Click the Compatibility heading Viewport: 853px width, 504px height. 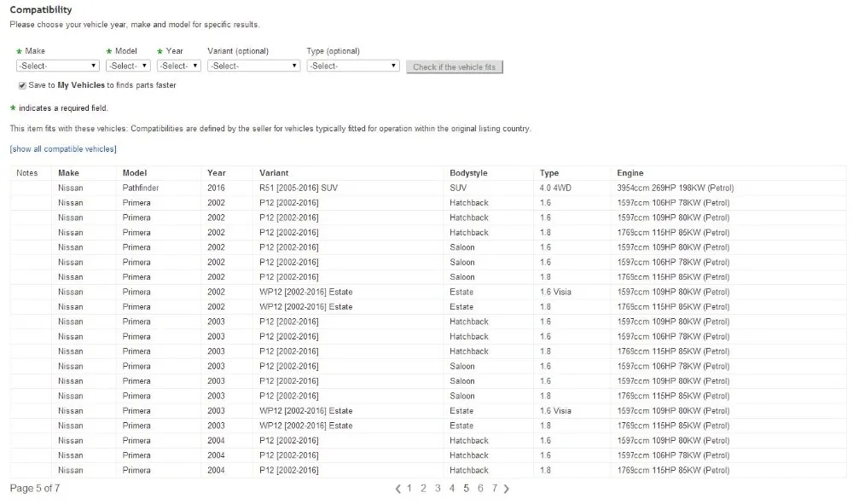point(41,9)
